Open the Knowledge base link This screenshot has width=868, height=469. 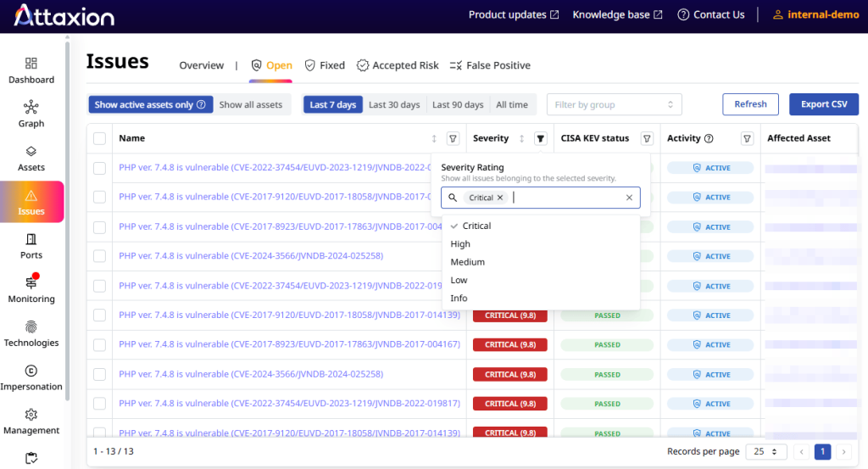point(617,15)
